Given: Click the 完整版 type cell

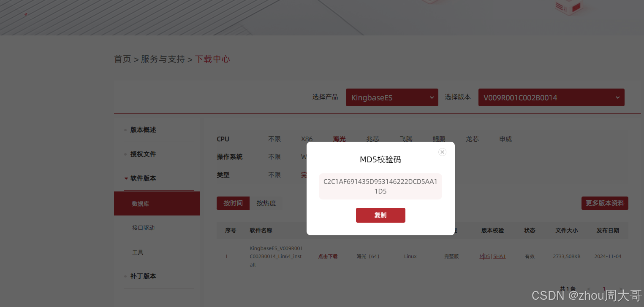Looking at the screenshot, I should click(x=451, y=256).
